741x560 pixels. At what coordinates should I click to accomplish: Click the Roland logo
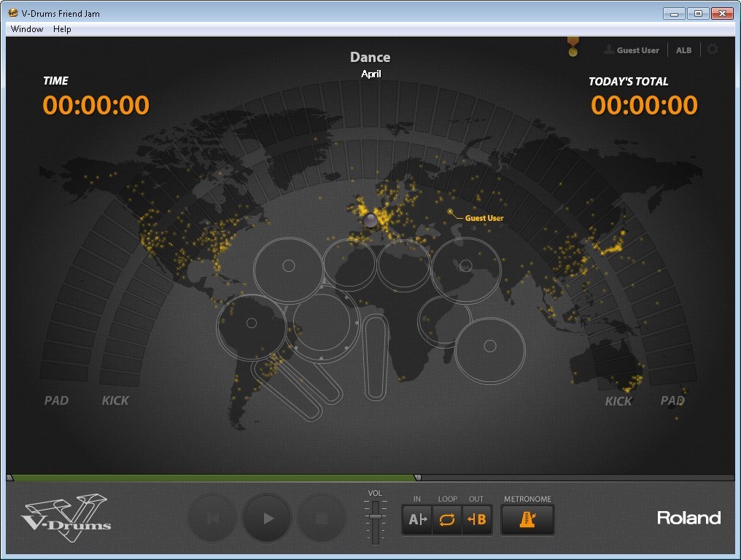(688, 518)
